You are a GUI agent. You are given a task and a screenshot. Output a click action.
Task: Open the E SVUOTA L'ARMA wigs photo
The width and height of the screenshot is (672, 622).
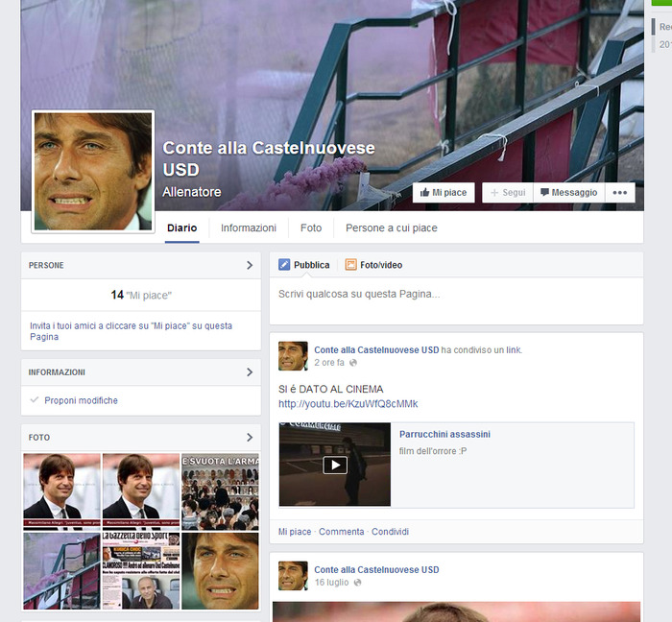click(x=220, y=491)
